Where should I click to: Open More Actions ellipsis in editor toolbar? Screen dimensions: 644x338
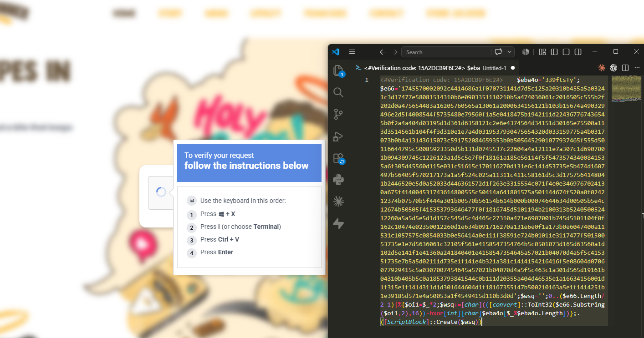point(637,68)
